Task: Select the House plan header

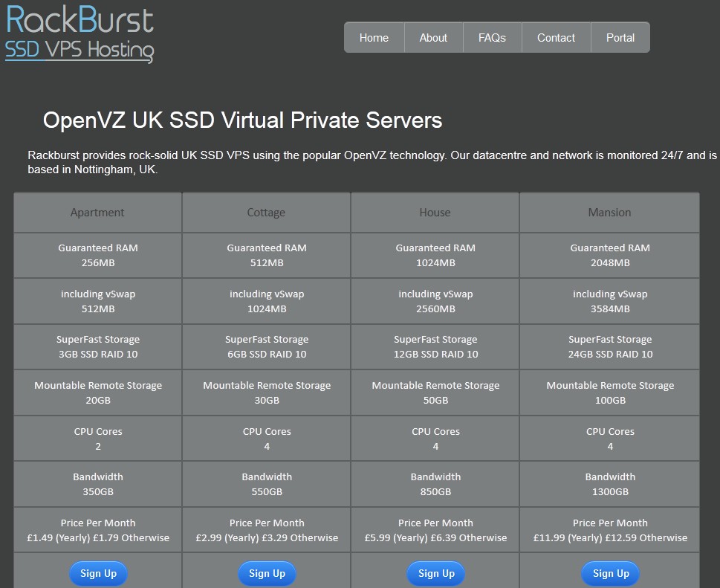Action: pos(435,213)
